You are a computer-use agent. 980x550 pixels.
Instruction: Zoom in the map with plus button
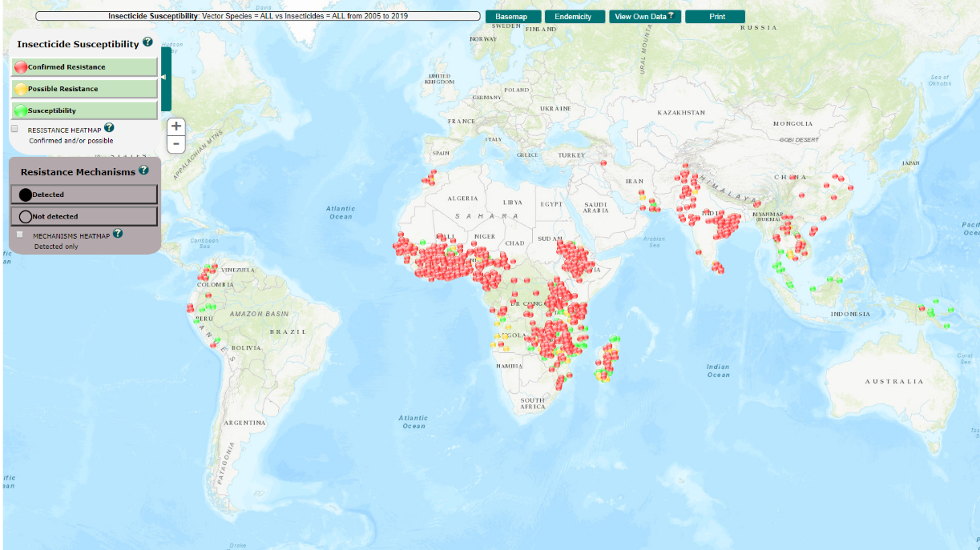pos(176,126)
